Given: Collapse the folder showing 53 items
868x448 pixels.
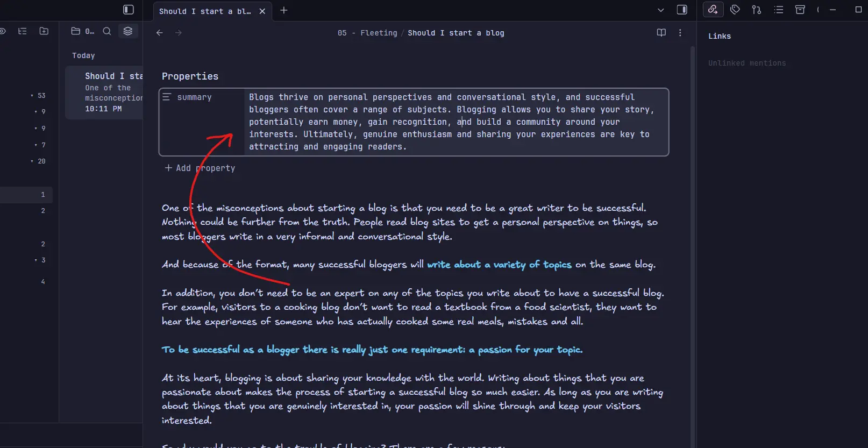Looking at the screenshot, I should (32, 96).
